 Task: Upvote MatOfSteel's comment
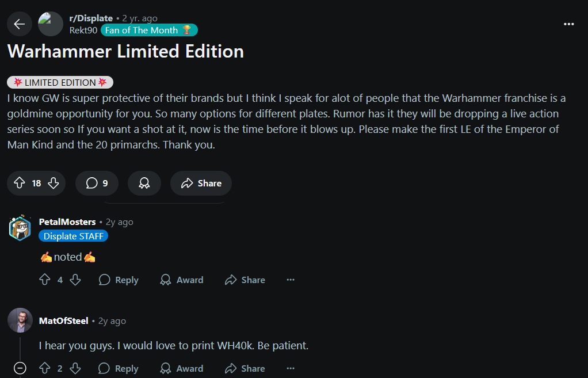(x=45, y=368)
